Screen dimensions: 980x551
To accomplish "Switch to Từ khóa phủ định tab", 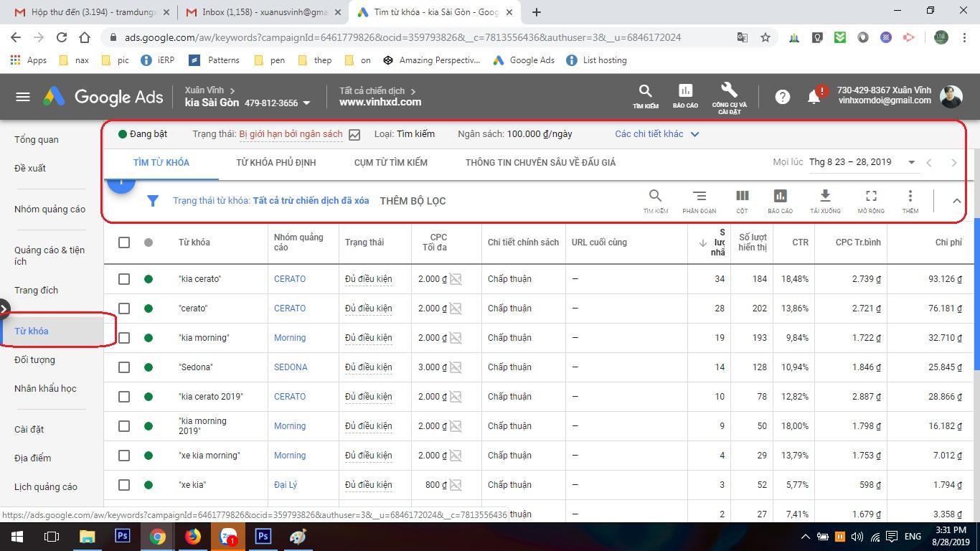I will pyautogui.click(x=275, y=163).
